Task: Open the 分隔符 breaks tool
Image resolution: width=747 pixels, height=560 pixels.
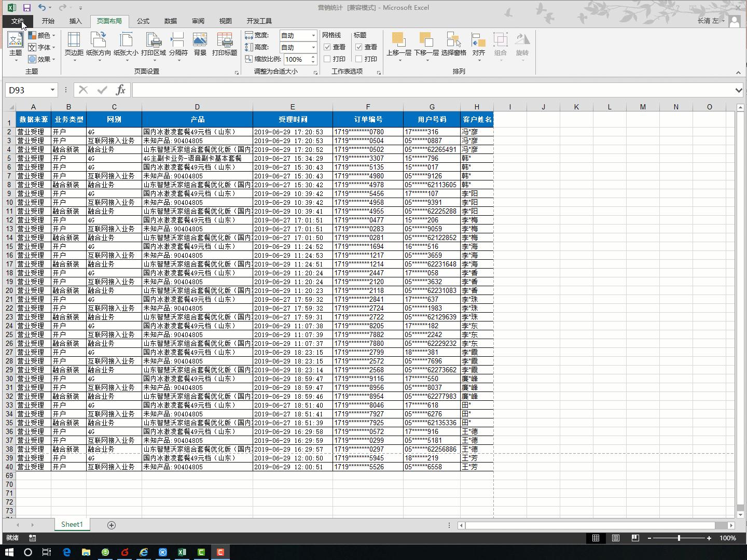Action: [178, 44]
